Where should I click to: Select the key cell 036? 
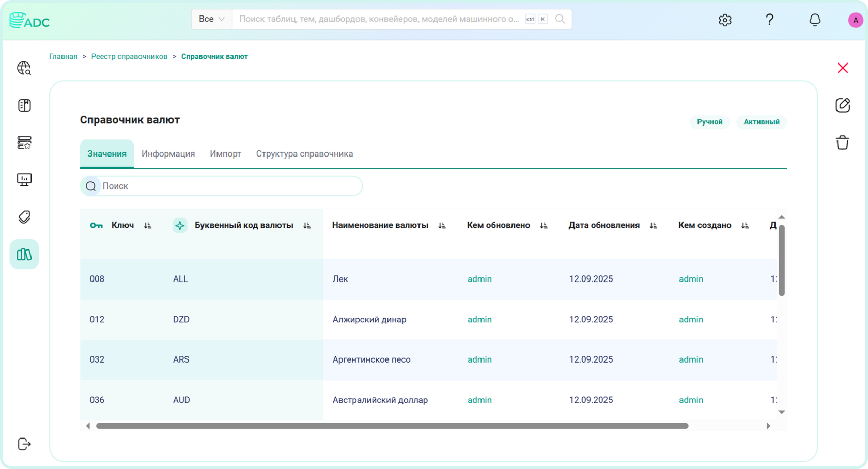point(97,400)
